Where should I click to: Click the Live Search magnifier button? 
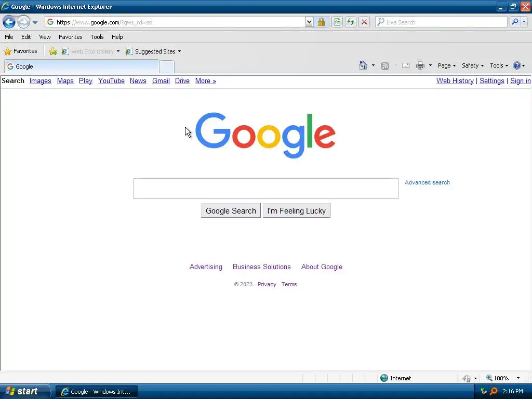(515, 22)
